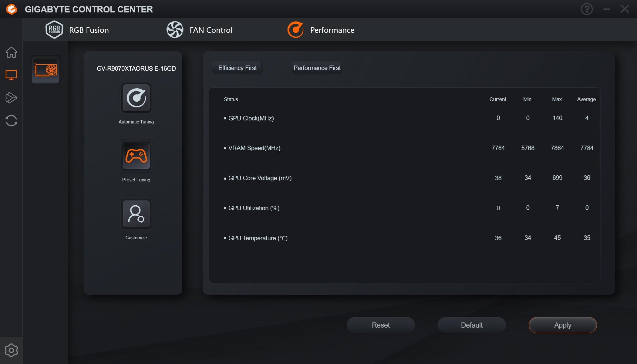Select Efficiency First preset
Viewport: 637px width, 364px height.
(x=237, y=68)
